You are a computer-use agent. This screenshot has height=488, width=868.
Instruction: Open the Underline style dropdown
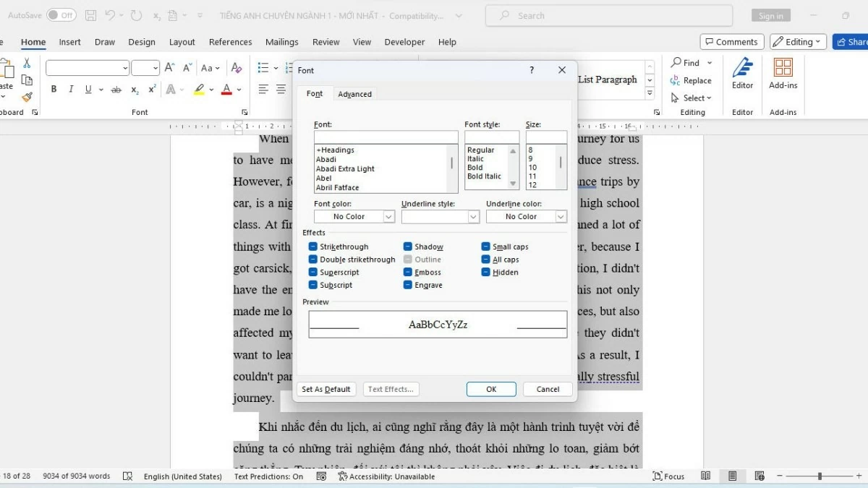tap(473, 216)
